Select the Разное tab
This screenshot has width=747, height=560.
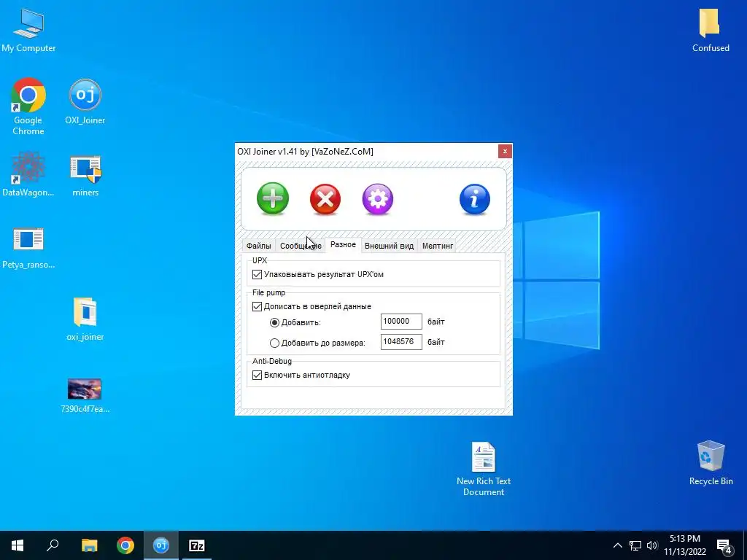tap(343, 244)
